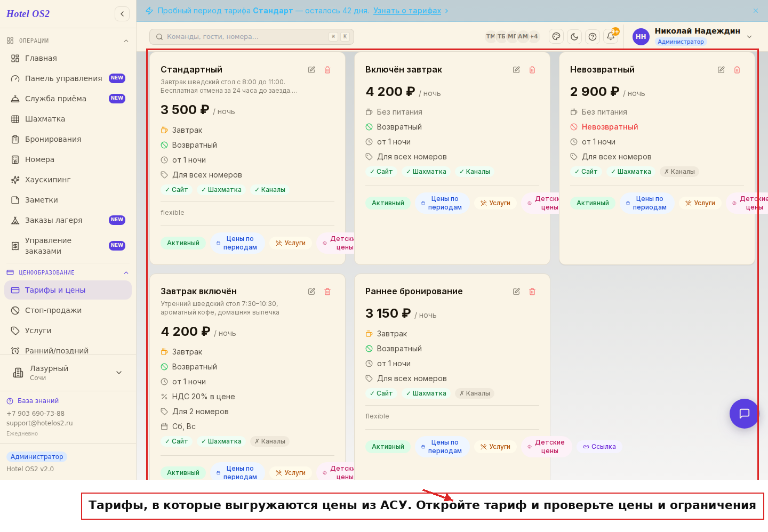This screenshot has width=768, height=532.
Task: Delete the Включён завтрак tariff with the trash icon
Action: pyautogui.click(x=532, y=70)
